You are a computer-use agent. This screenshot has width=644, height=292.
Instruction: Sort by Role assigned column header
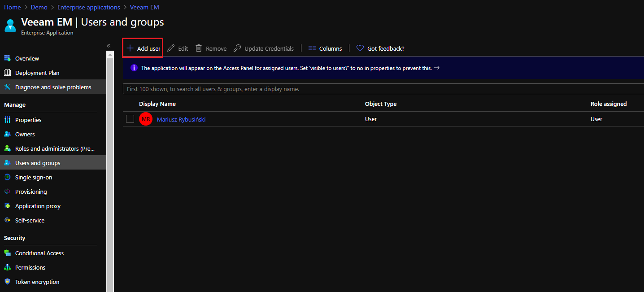click(x=609, y=104)
